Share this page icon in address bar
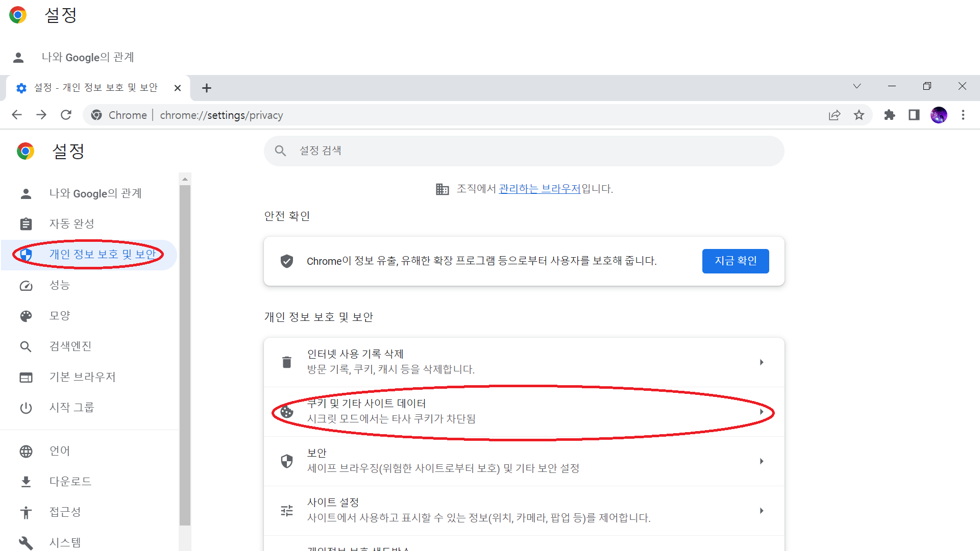Image resolution: width=980 pixels, height=551 pixels. click(x=835, y=115)
